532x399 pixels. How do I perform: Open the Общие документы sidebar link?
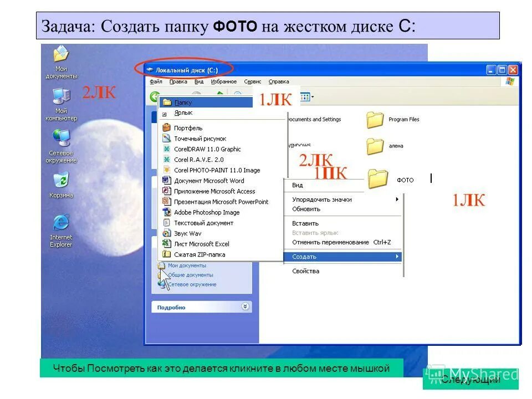pyautogui.click(x=191, y=275)
